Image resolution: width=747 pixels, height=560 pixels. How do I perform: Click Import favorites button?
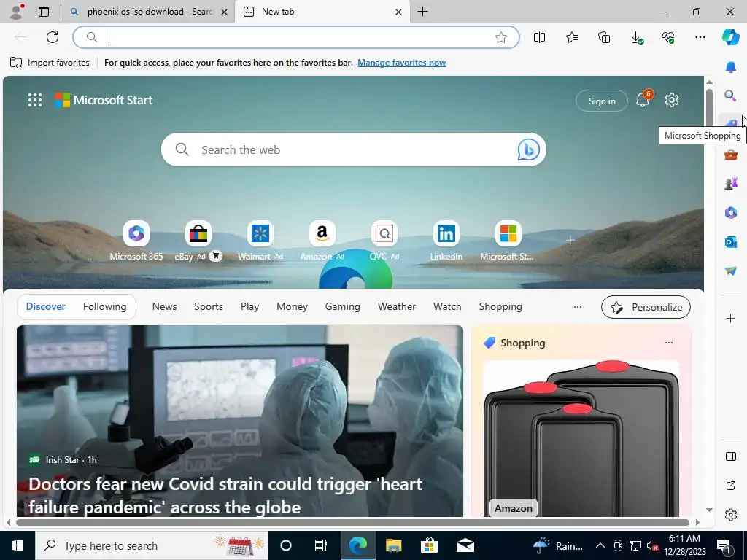click(50, 63)
